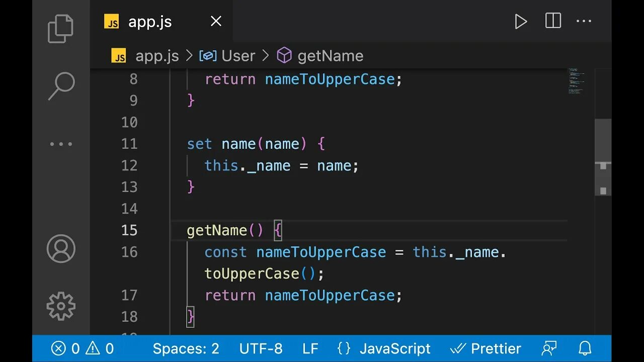Expand breadcrumb chevron after User
Image resolution: width=644 pixels, height=362 pixels.
pyautogui.click(x=266, y=56)
